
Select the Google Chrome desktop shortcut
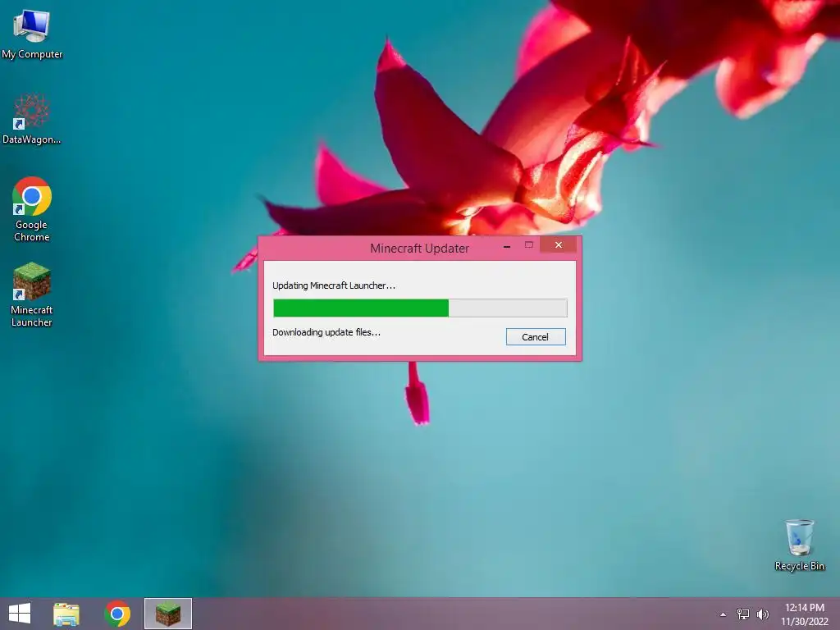pyautogui.click(x=32, y=209)
